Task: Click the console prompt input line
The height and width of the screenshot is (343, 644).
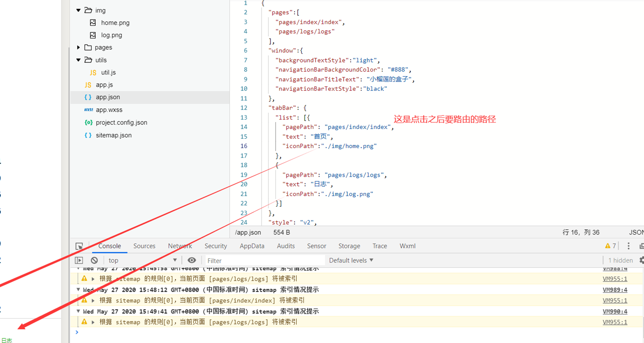Action: (359, 332)
